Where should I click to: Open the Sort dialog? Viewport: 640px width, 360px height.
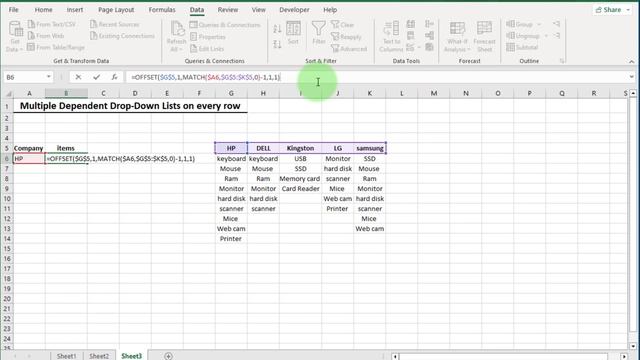(x=293, y=33)
